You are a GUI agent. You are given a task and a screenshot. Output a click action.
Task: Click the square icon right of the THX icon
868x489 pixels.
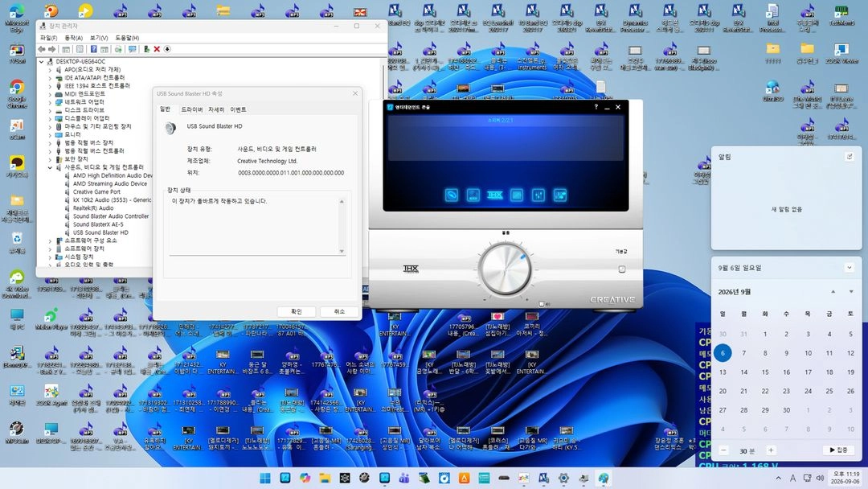click(x=517, y=195)
